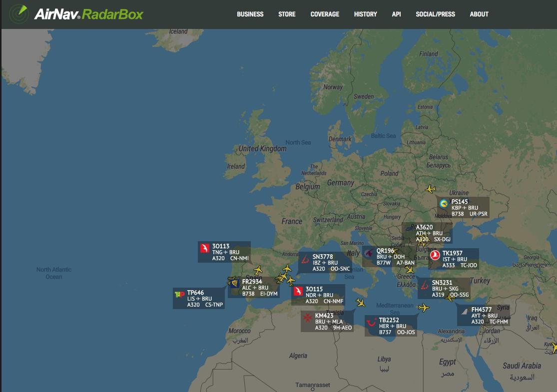The height and width of the screenshot is (392, 557).
Task: Click registration TC-JOD on TK1937
Action: [469, 265]
